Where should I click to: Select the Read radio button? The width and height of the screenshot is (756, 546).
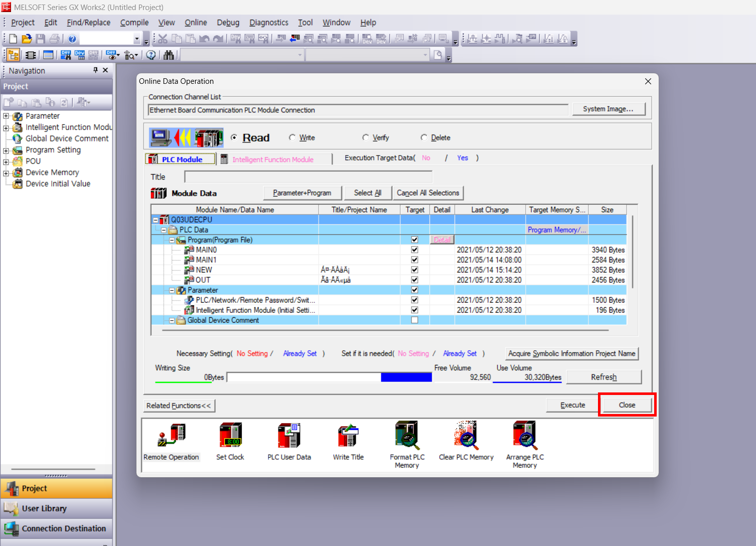pyautogui.click(x=234, y=138)
